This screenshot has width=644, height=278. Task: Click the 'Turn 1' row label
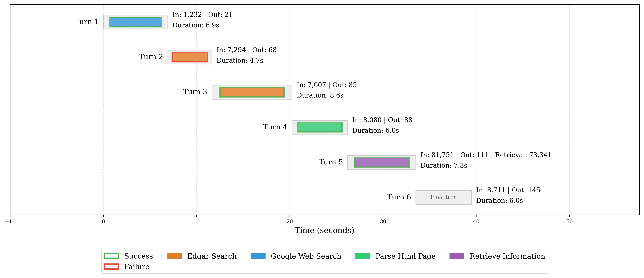click(86, 22)
